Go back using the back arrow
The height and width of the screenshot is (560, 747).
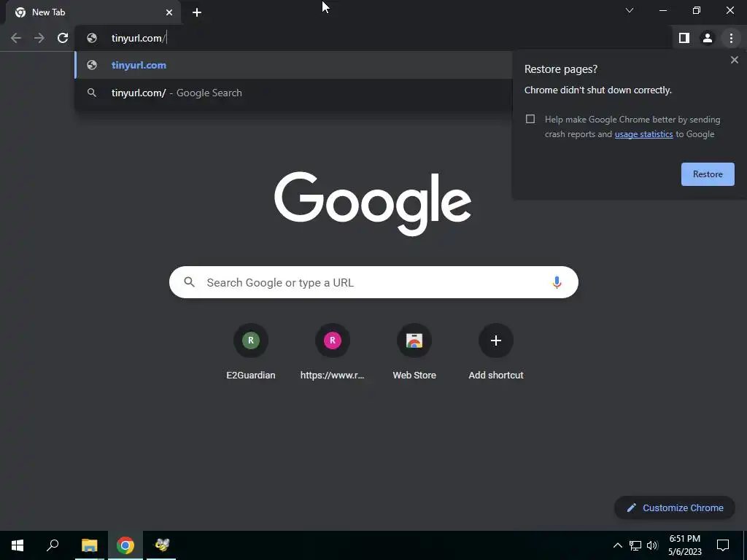point(16,38)
